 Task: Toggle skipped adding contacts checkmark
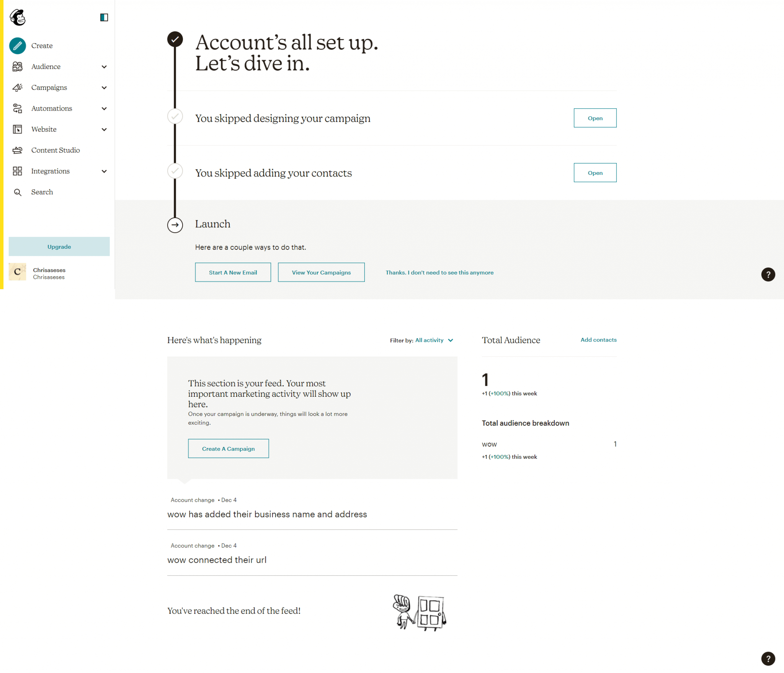point(175,171)
